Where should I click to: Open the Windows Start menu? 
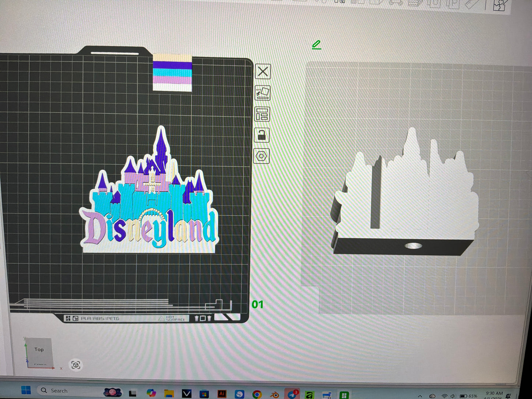click(26, 390)
